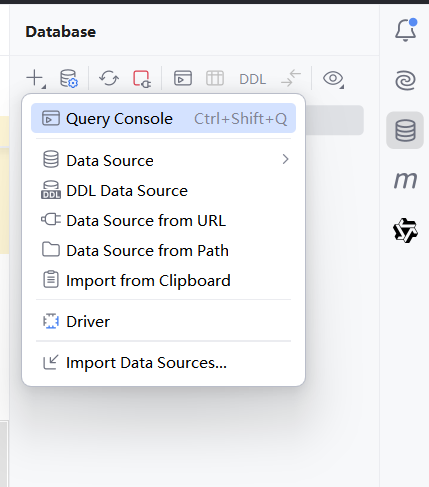Toggle the Database tool window icon
Viewport: 429px width, 487px height.
click(x=405, y=130)
